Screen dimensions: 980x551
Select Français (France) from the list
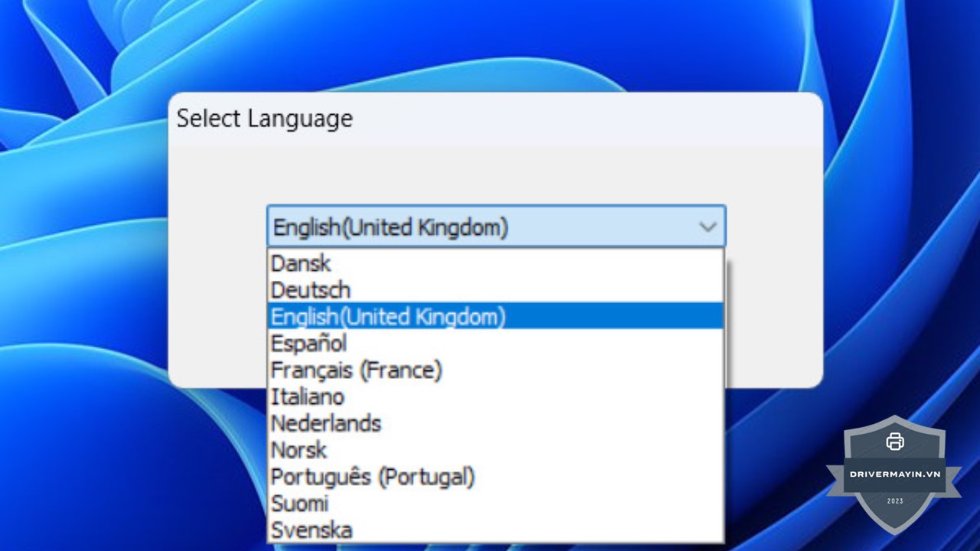357,370
